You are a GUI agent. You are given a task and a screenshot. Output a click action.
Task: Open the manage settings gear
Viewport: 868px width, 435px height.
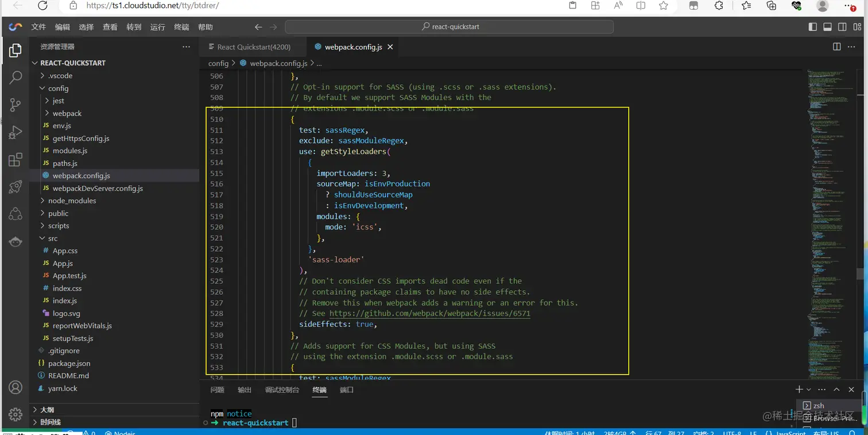click(x=15, y=414)
